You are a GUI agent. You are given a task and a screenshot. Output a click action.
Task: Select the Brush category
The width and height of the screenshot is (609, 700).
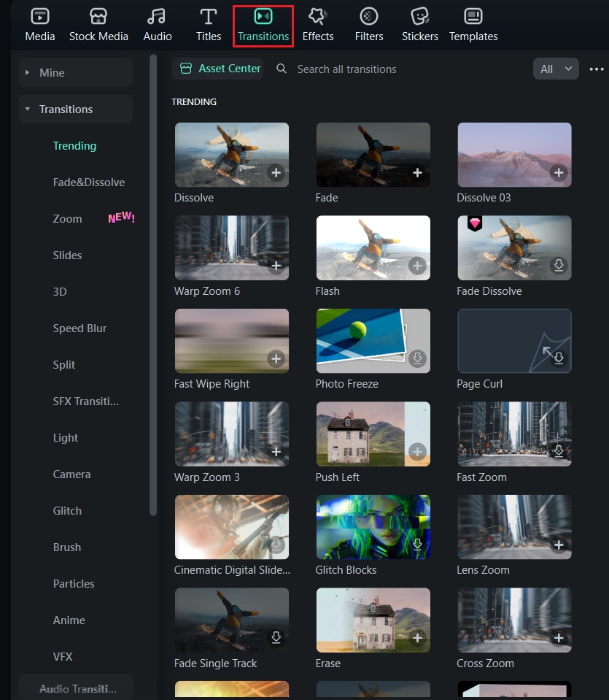click(x=67, y=547)
